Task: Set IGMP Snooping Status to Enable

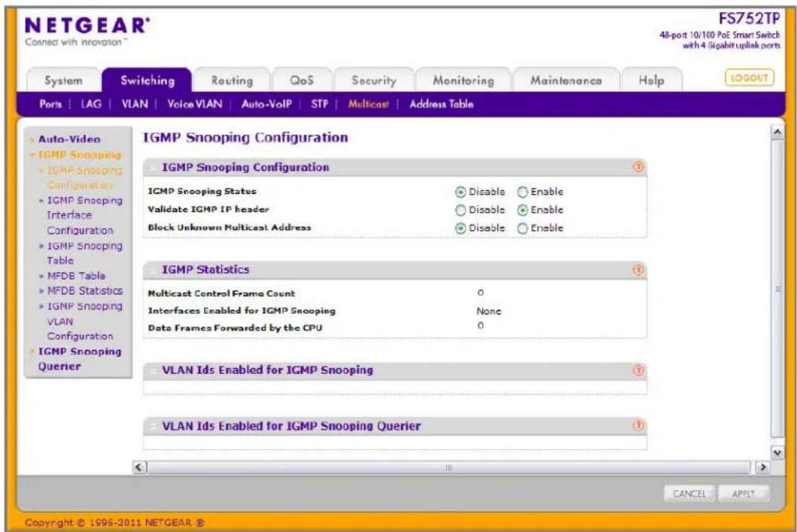Action: click(522, 192)
